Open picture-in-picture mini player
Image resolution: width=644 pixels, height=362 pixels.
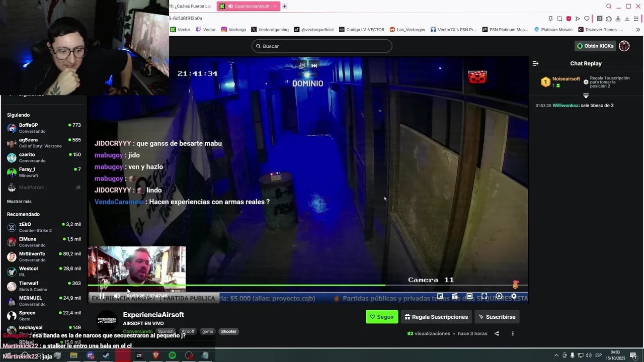pyautogui.click(x=440, y=296)
